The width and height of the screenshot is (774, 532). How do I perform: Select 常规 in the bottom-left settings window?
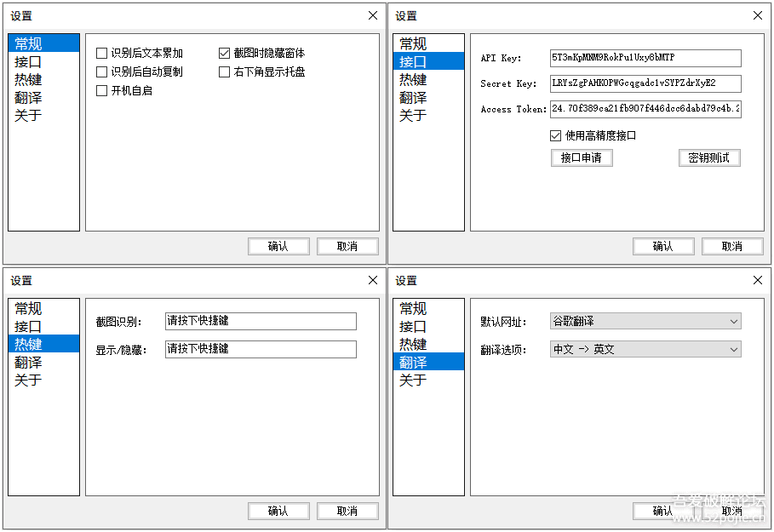click(44, 308)
